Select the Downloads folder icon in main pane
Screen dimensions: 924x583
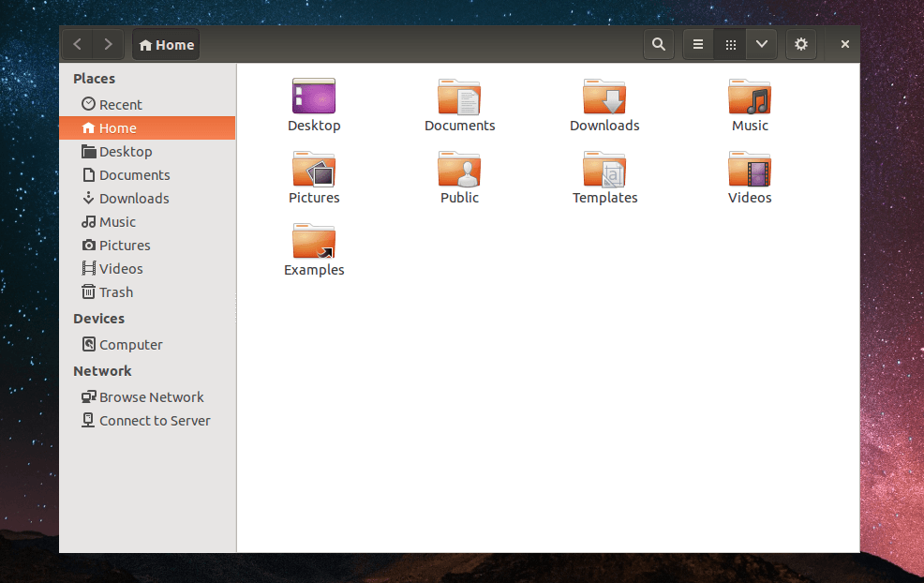click(604, 97)
